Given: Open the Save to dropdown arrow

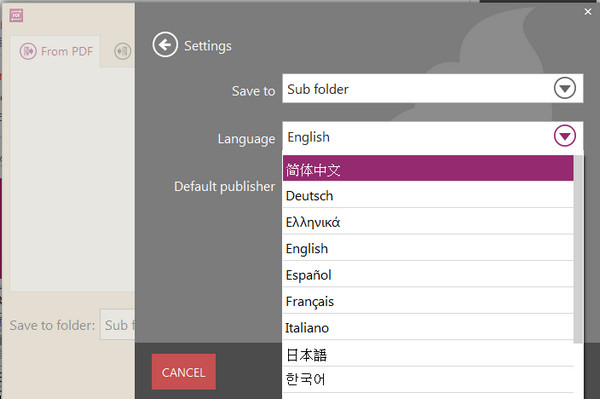Looking at the screenshot, I should pyautogui.click(x=564, y=88).
